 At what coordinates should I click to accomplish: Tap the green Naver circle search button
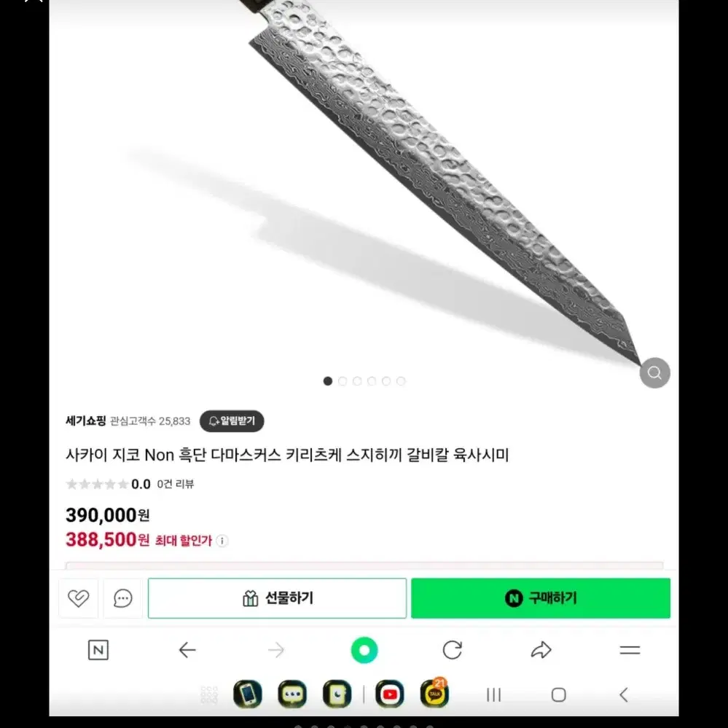pyautogui.click(x=364, y=650)
